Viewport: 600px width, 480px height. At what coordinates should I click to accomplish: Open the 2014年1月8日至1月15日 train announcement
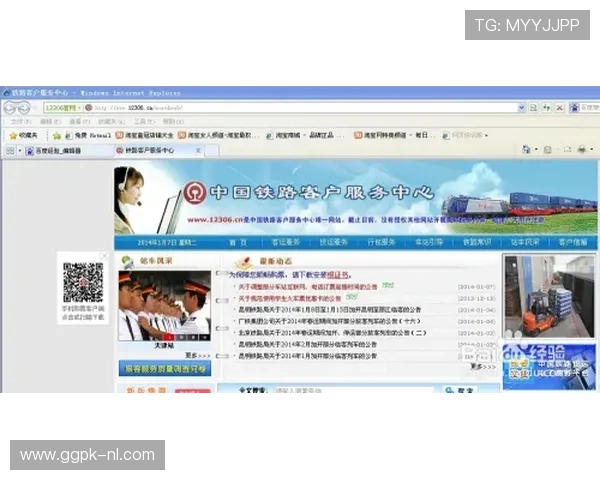pyautogui.click(x=329, y=310)
